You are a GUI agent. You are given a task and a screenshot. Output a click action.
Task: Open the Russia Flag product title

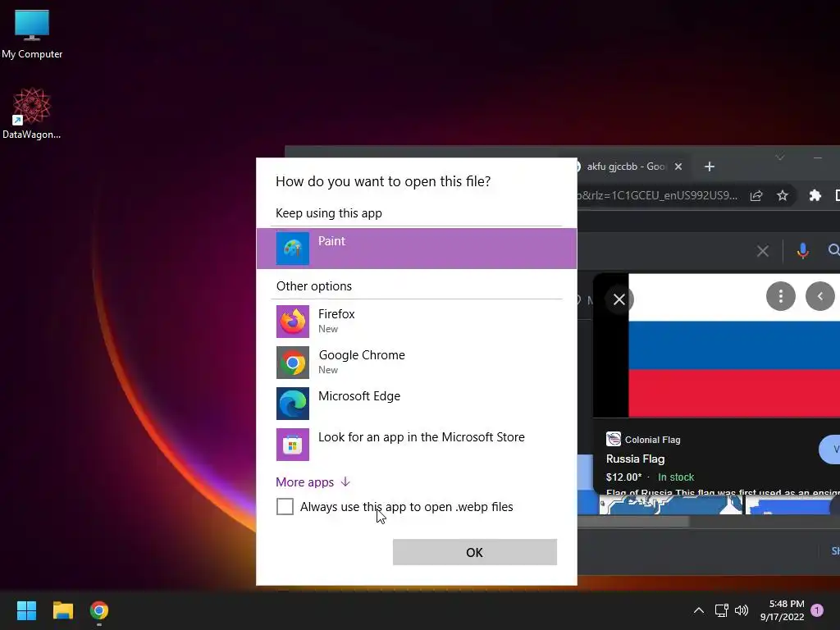636,459
